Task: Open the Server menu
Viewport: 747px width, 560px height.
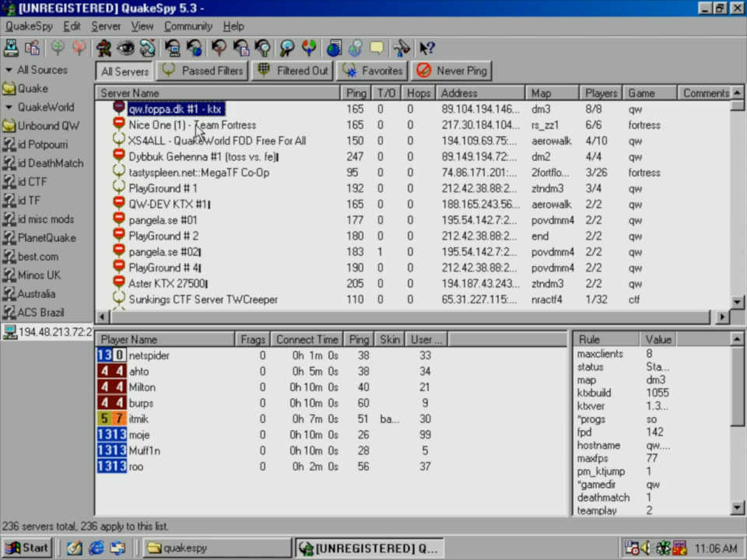Action: click(105, 26)
